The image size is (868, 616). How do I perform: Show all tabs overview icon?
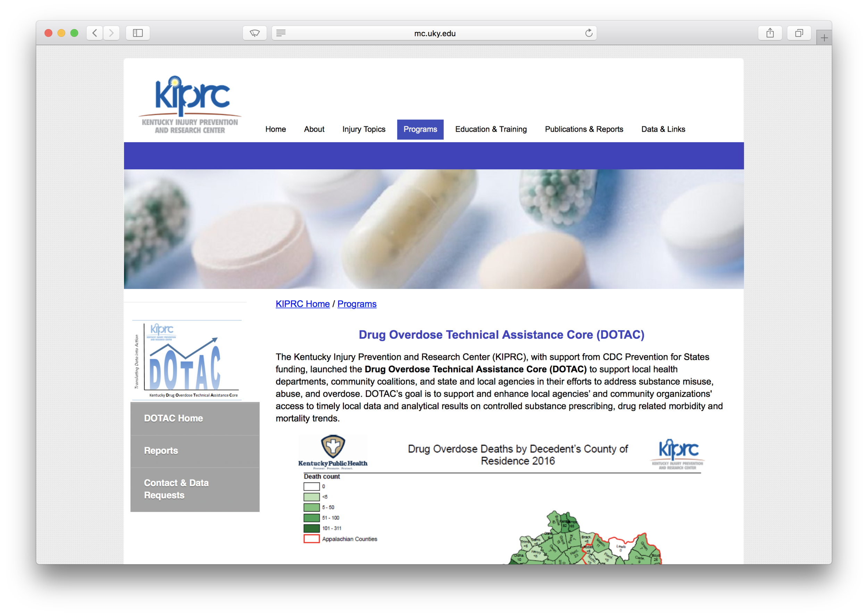pos(799,33)
